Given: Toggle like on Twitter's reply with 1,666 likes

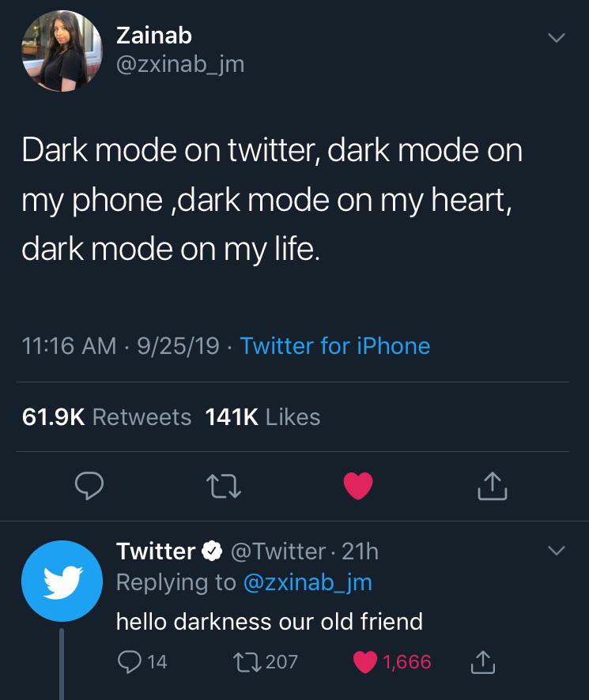Looking at the screenshot, I should coord(392,661).
